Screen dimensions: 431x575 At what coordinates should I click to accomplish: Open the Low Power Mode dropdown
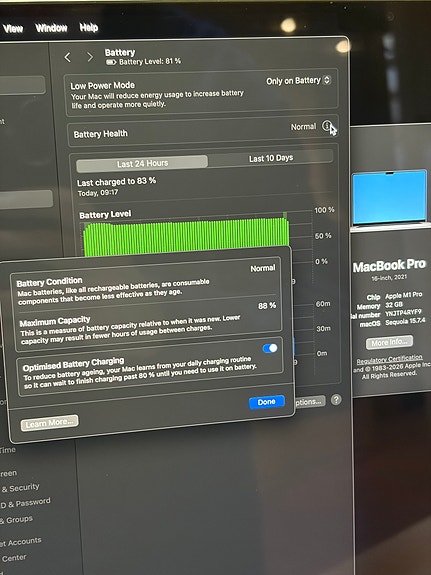[298, 80]
